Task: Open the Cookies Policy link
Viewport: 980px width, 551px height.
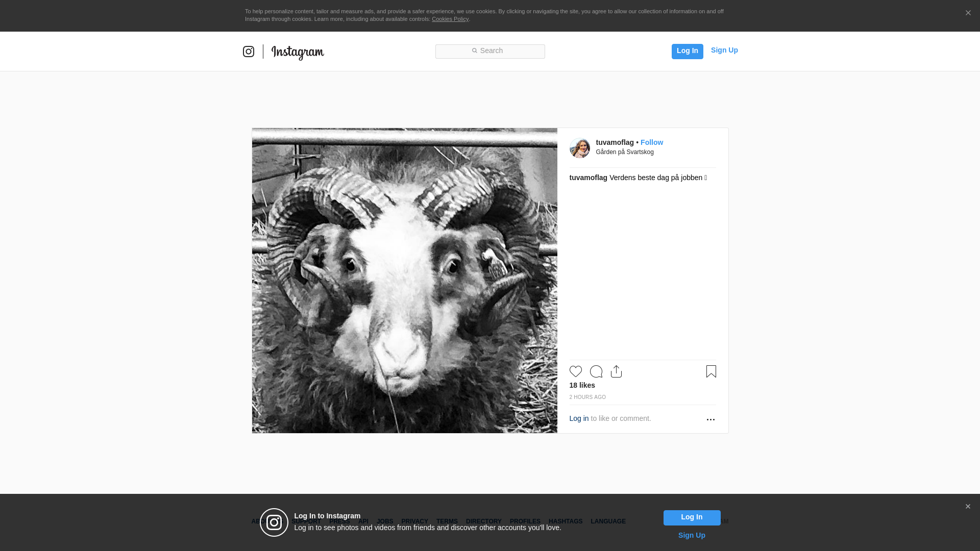Action: click(x=450, y=19)
